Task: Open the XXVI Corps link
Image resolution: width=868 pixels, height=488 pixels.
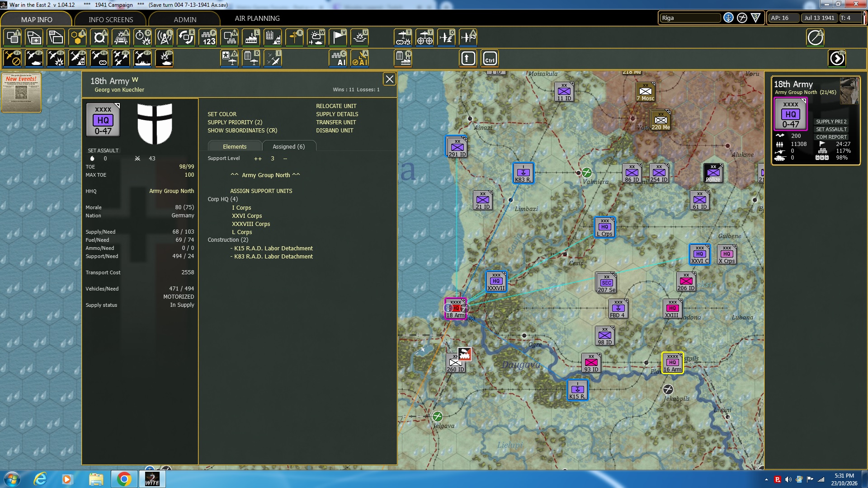Action: pyautogui.click(x=247, y=216)
